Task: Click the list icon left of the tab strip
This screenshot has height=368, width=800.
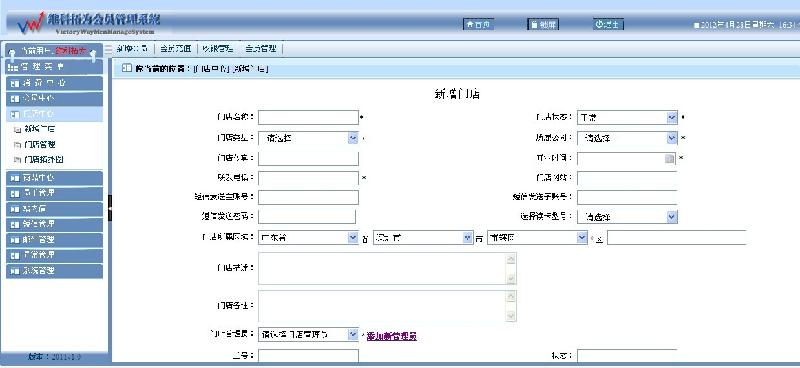Action: [x=108, y=49]
